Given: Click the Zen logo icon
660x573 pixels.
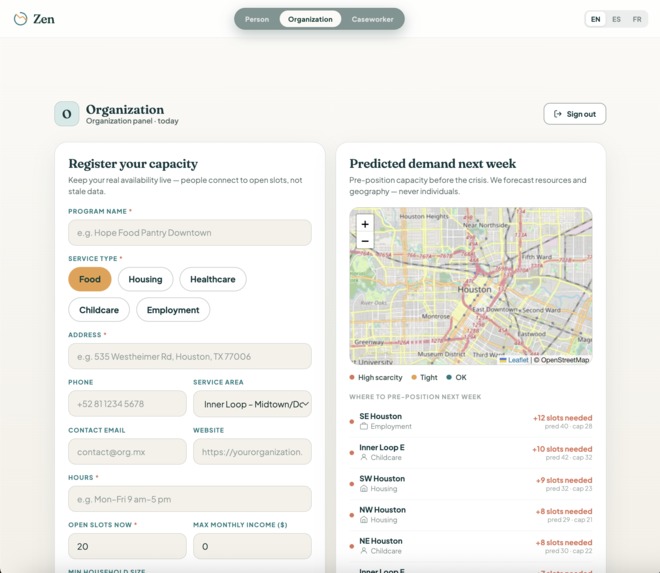Looking at the screenshot, I should click(20, 19).
